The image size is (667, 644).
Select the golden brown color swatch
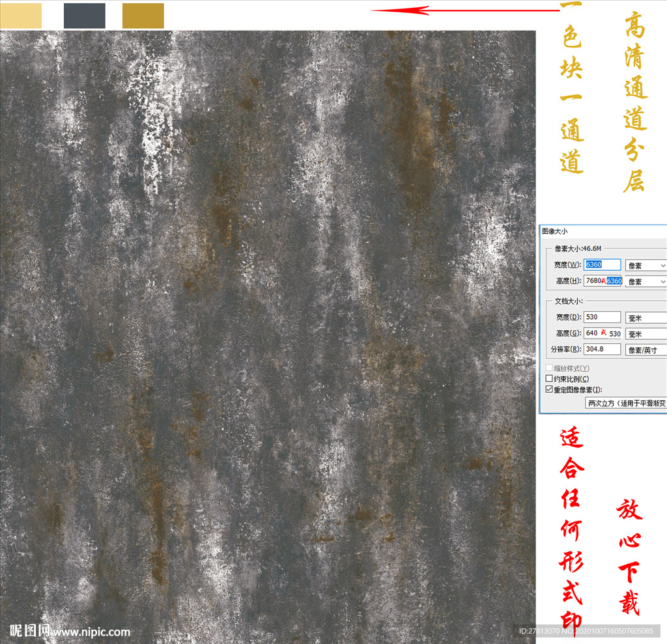(x=143, y=16)
